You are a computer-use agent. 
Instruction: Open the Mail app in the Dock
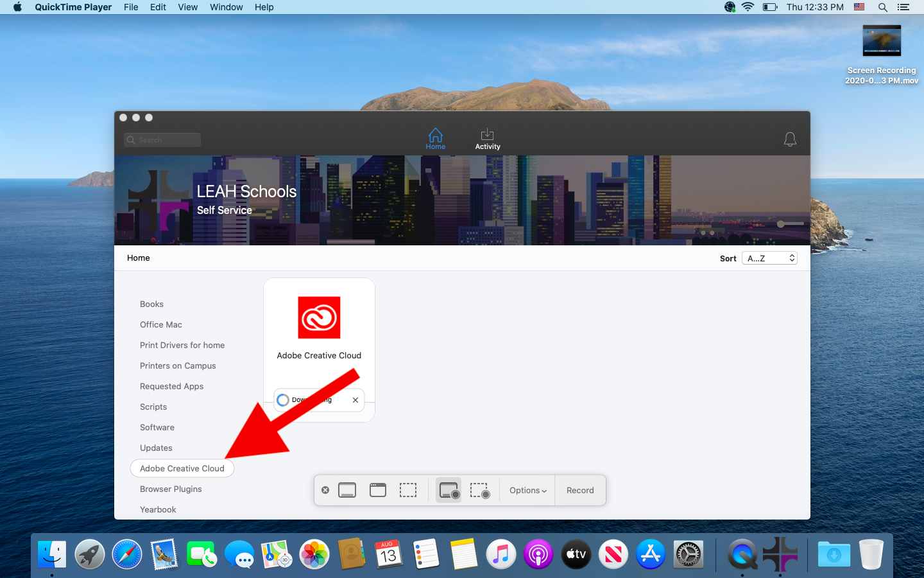164,554
